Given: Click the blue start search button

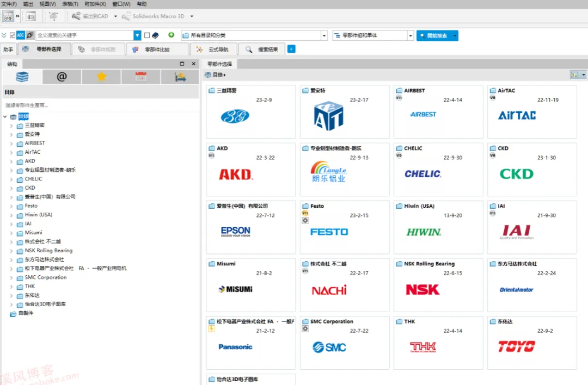Looking at the screenshot, I should coord(434,35).
